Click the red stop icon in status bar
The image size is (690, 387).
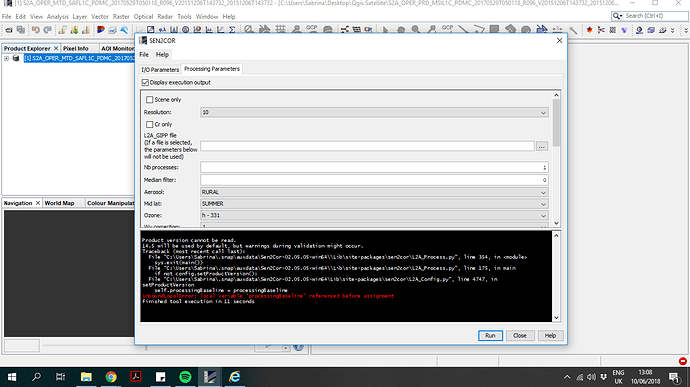tap(683, 361)
